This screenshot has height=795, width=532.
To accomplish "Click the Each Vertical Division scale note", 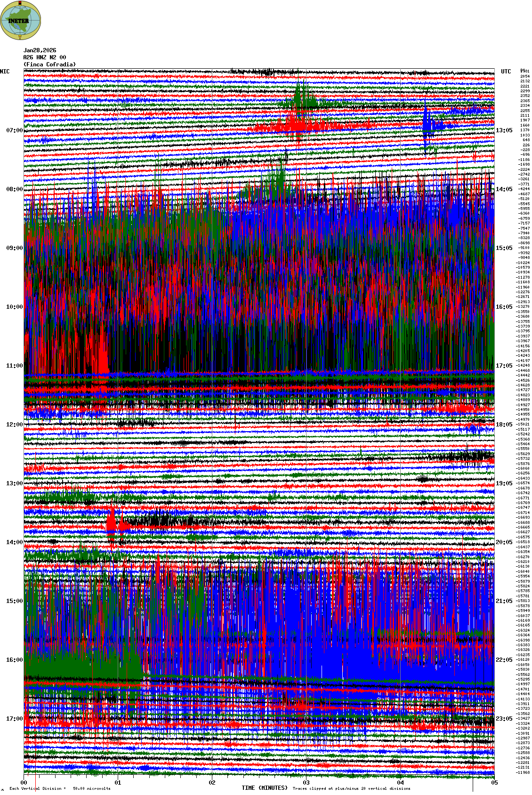I will (x=60, y=788).
